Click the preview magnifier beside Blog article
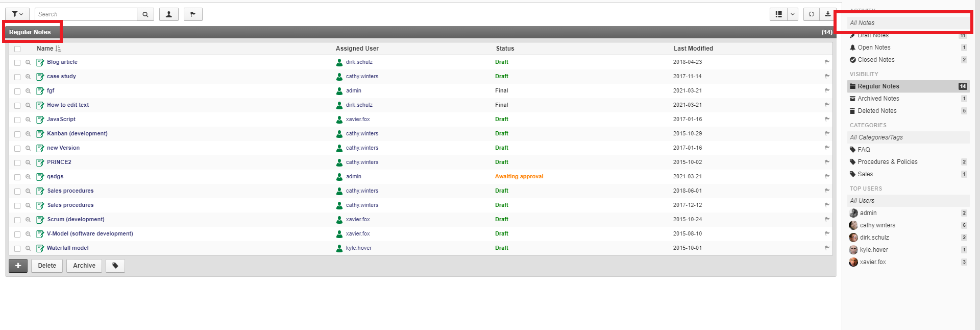The image size is (980, 330). (x=28, y=62)
